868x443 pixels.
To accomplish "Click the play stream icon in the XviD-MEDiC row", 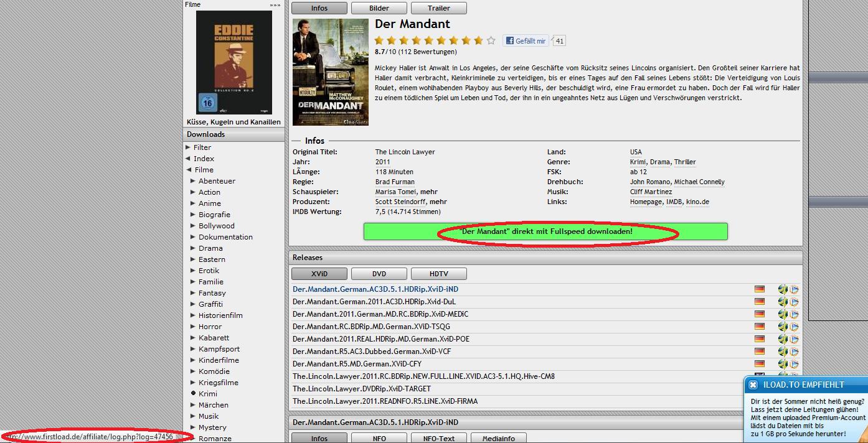I will [x=795, y=314].
